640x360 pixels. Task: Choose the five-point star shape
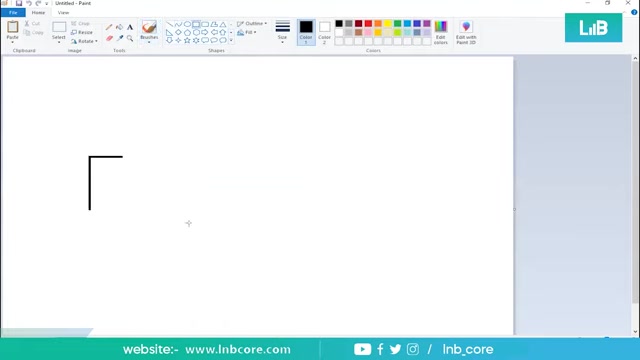[187, 40]
